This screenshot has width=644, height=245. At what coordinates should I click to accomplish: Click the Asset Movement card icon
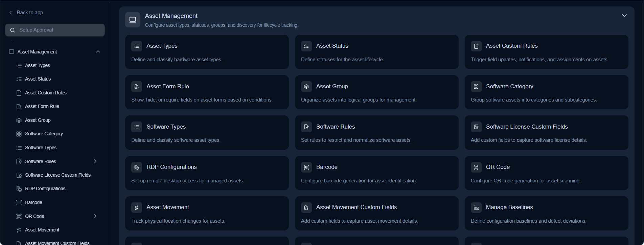pos(137,207)
